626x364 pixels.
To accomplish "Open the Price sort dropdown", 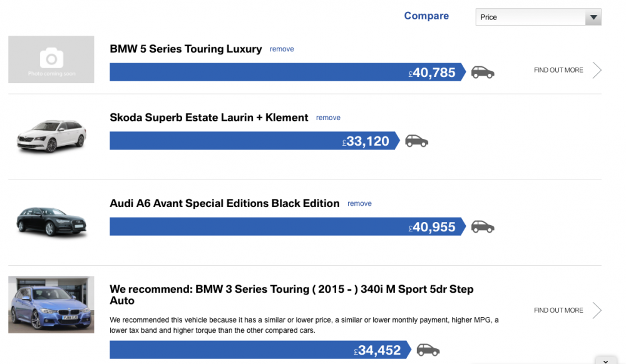I will [538, 17].
